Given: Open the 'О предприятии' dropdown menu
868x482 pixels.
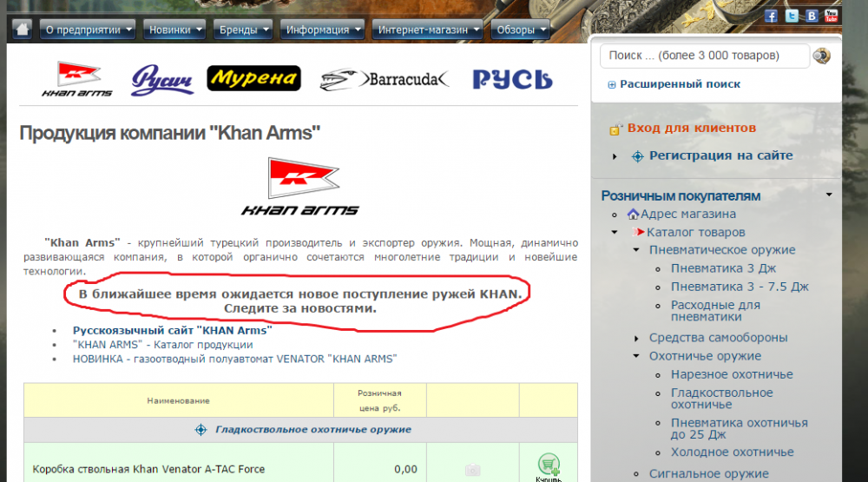Looking at the screenshot, I should 89,30.
